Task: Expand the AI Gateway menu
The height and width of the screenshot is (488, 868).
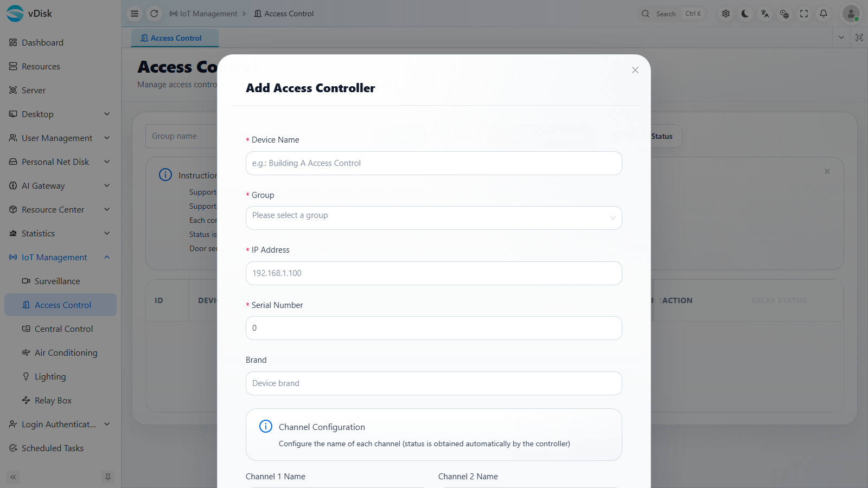Action: pyautogui.click(x=60, y=185)
